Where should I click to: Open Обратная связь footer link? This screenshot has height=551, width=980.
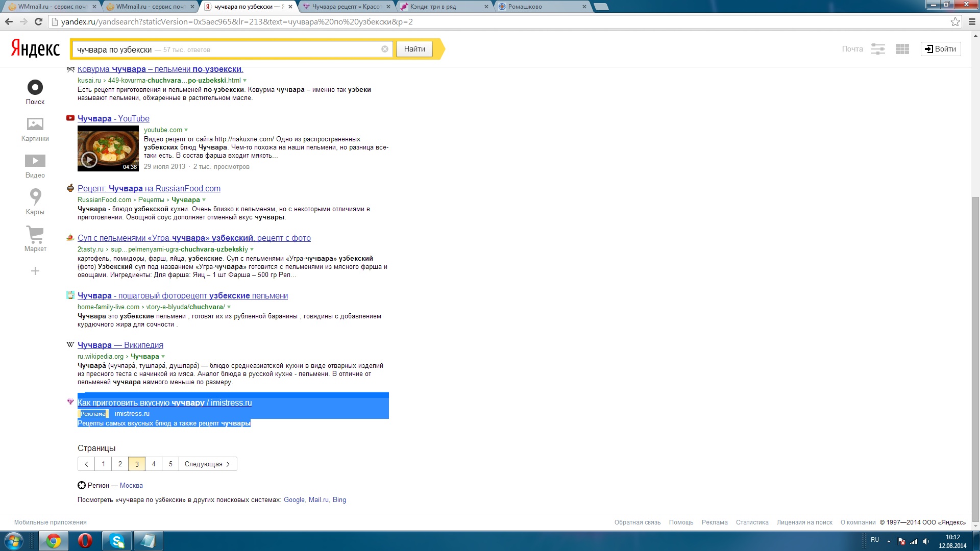[638, 522]
